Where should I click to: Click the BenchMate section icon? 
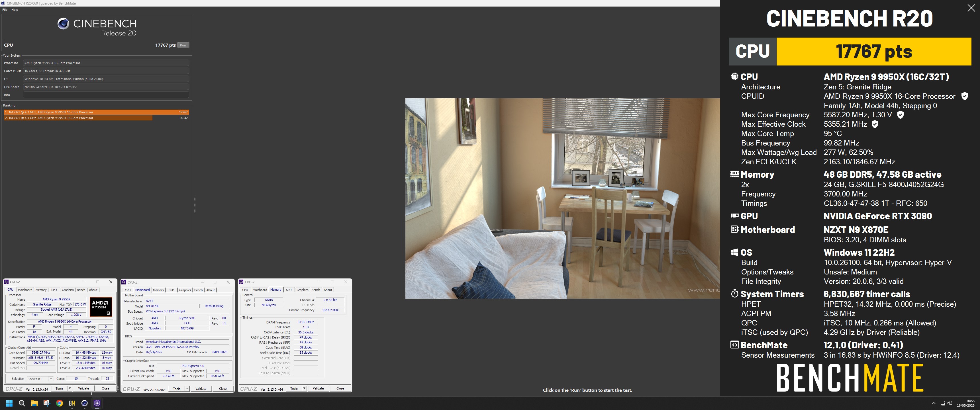point(734,345)
